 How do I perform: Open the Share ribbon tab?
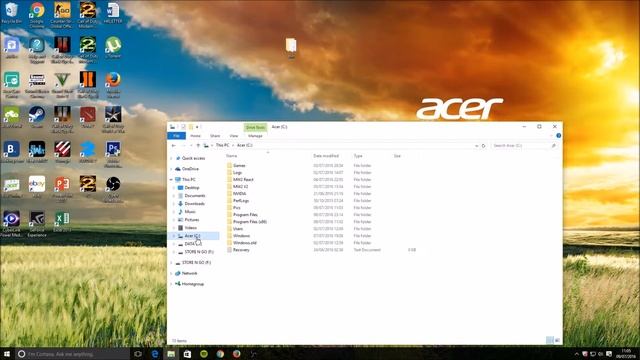[215, 136]
